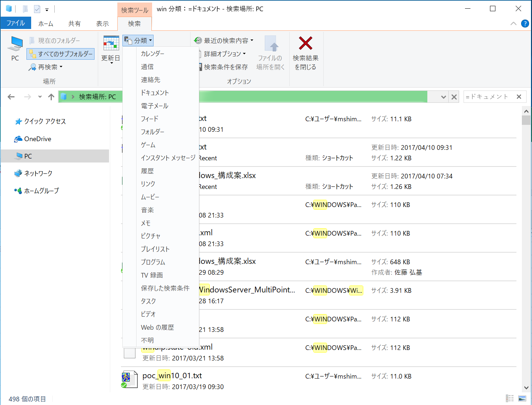Choose ドキュメント from the 分類 menu
Screen dimensions: 532x405
click(x=161, y=93)
